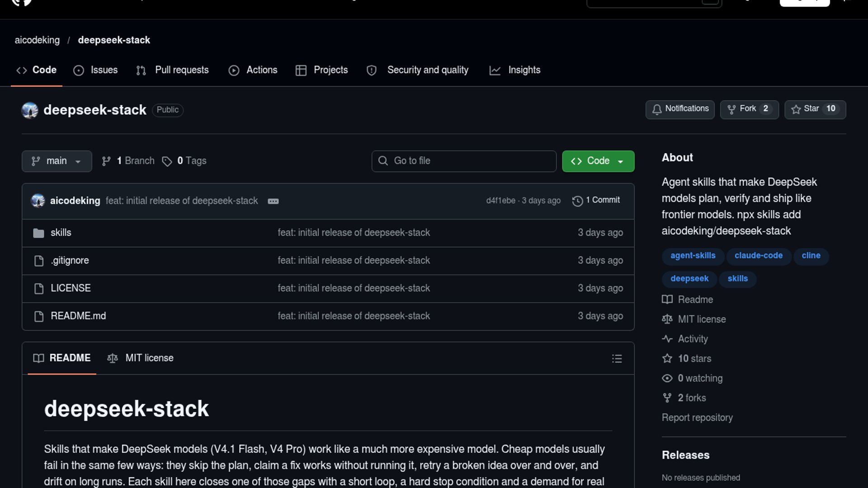This screenshot has height=488, width=868.
Task: Click the star icon beside 10 stars
Action: 667,359
